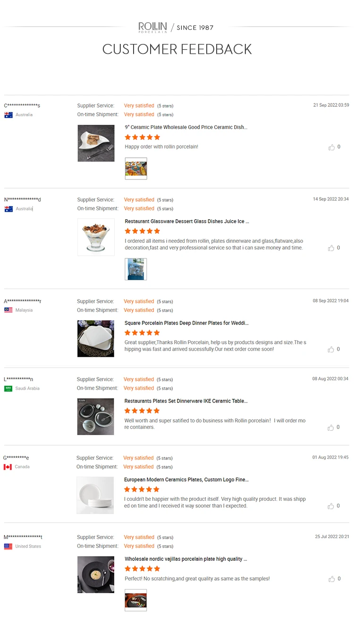The height and width of the screenshot is (644, 354).
Task: Open the 9" Ceramic Plate product thumbnail
Action: point(96,143)
